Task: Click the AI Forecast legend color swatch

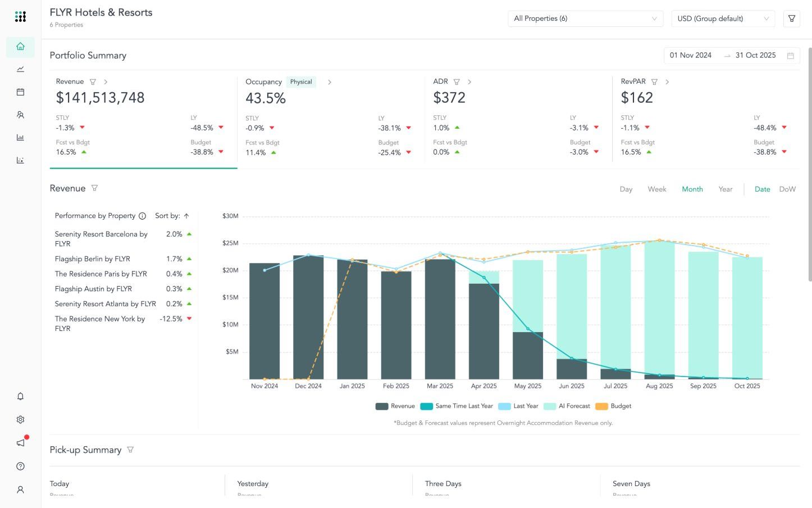Action: point(550,406)
